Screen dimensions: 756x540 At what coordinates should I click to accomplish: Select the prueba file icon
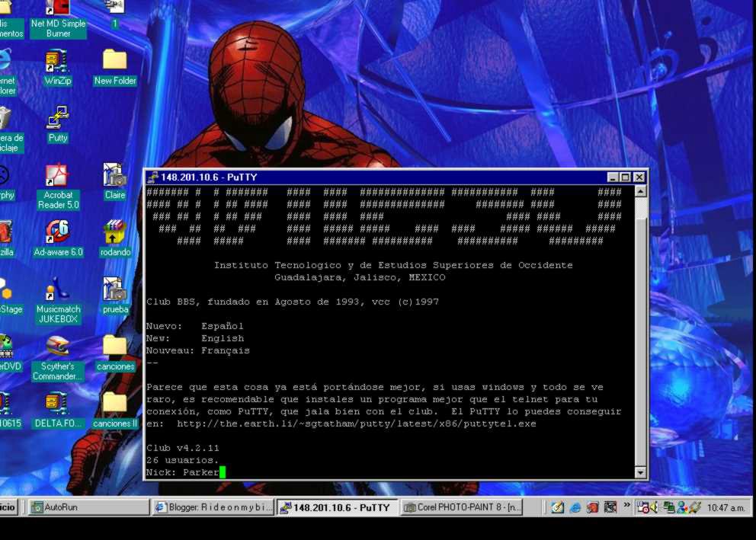[x=115, y=296]
